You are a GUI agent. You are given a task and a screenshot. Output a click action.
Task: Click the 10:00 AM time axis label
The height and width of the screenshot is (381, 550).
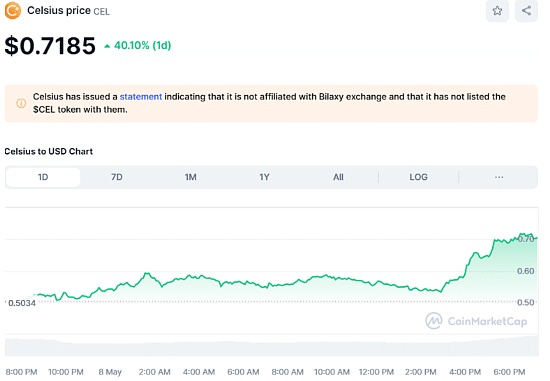coord(331,372)
